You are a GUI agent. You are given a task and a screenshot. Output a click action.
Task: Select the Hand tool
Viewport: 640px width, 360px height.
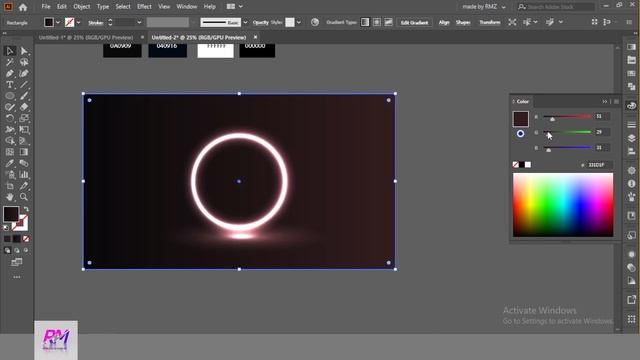coord(10,197)
